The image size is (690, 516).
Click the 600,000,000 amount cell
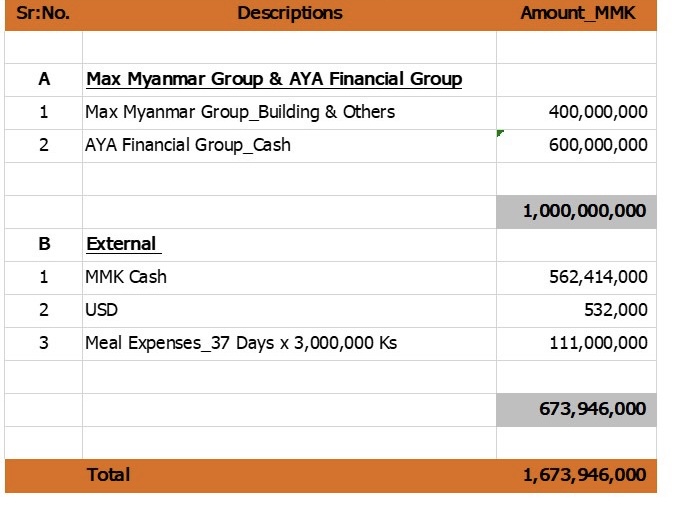pos(576,146)
